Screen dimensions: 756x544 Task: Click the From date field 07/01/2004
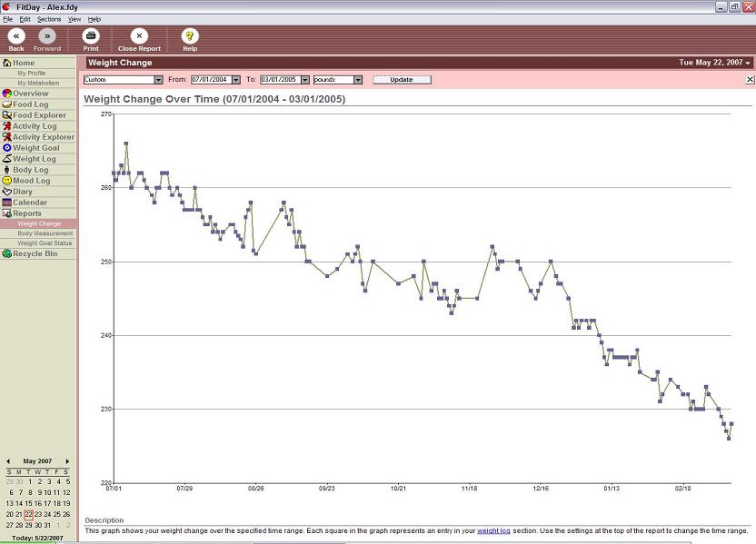coord(211,80)
